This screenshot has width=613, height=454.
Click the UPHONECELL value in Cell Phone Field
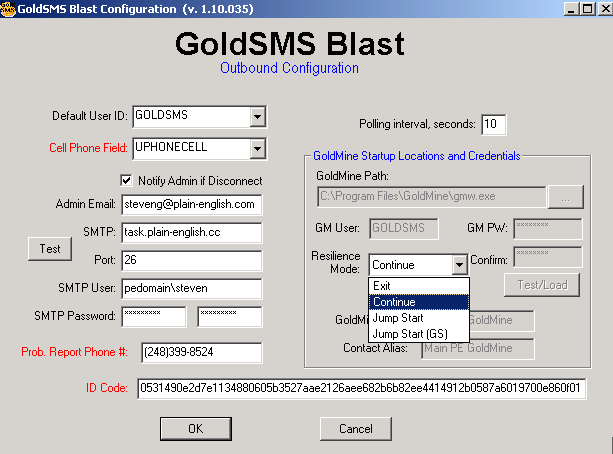(x=171, y=147)
